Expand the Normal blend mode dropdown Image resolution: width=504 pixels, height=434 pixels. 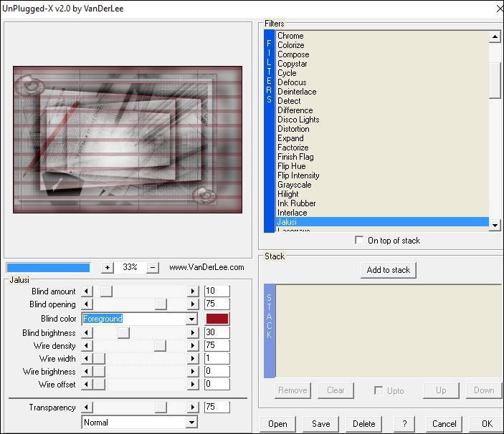(x=191, y=423)
